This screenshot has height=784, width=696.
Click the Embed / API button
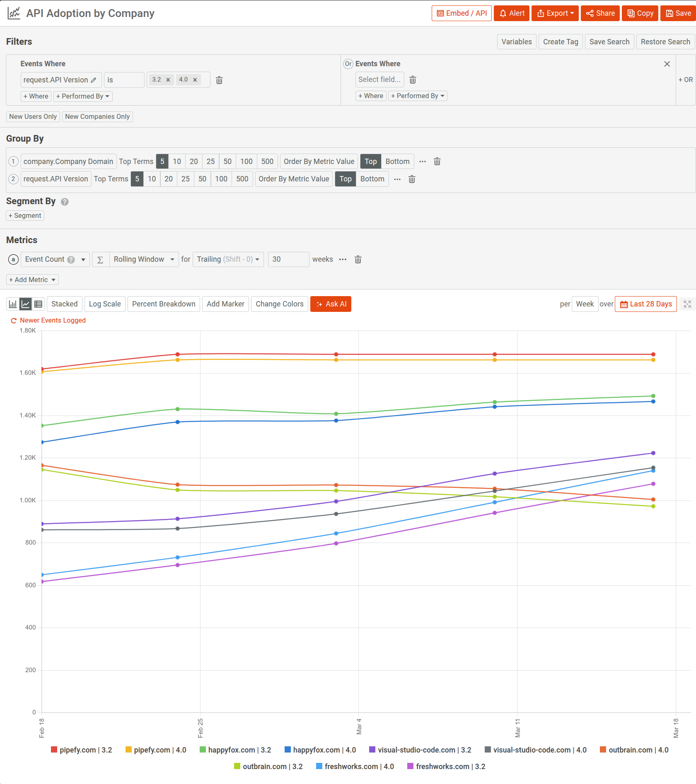pyautogui.click(x=461, y=13)
